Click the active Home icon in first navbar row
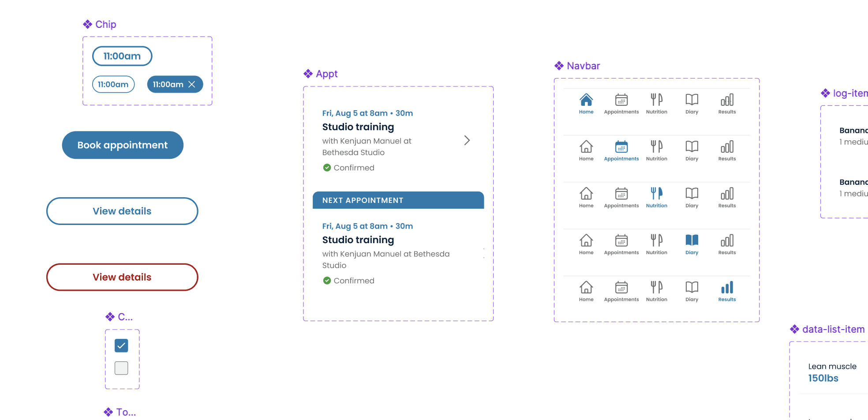The image size is (868, 420). 586,100
